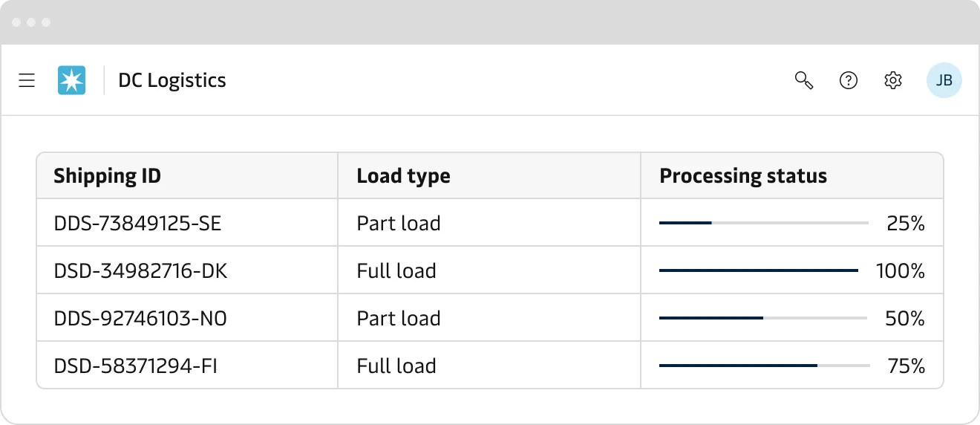Select shipping ID DDS-92746103-NO

pos(141,318)
